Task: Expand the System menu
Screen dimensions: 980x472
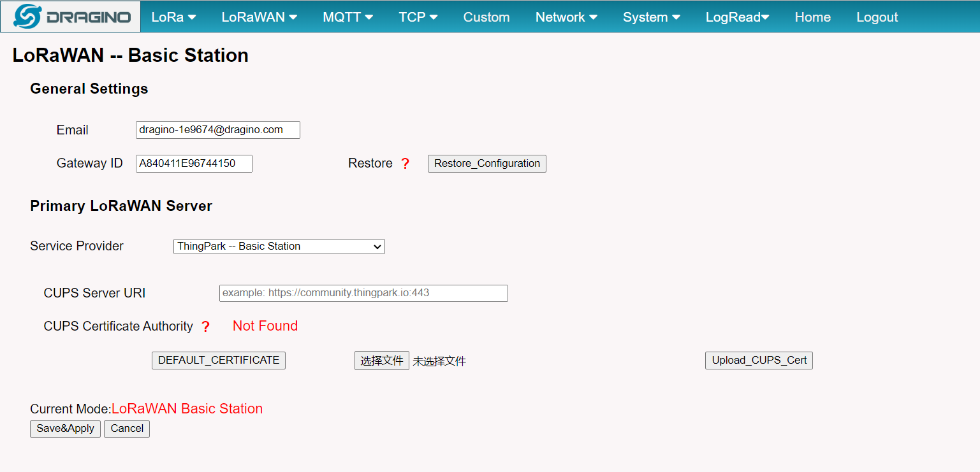Action: point(652,17)
